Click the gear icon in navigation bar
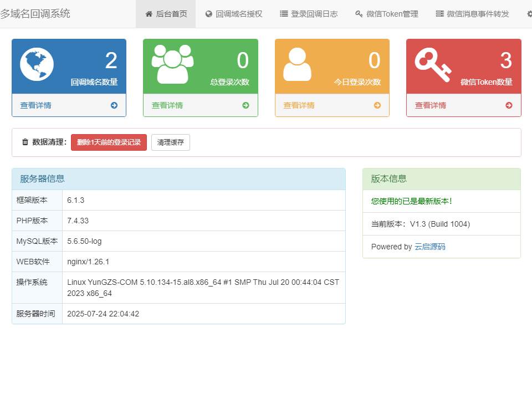 click(x=529, y=14)
